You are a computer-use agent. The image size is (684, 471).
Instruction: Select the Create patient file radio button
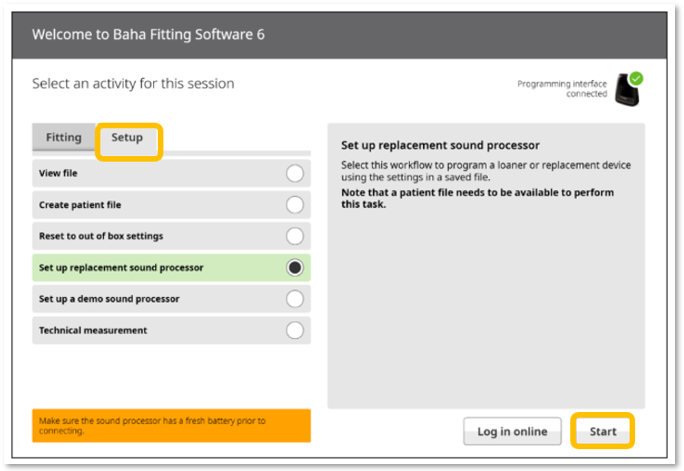tap(295, 205)
